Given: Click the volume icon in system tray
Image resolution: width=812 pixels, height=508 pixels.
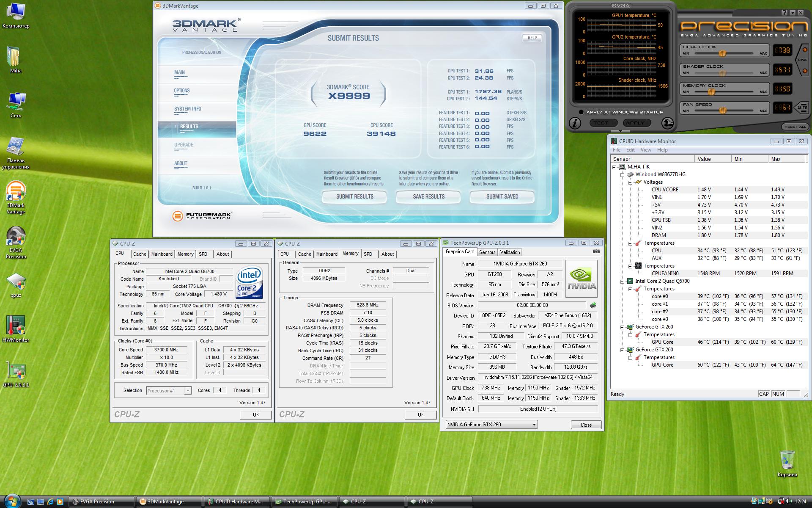Looking at the screenshot, I should [x=788, y=502].
